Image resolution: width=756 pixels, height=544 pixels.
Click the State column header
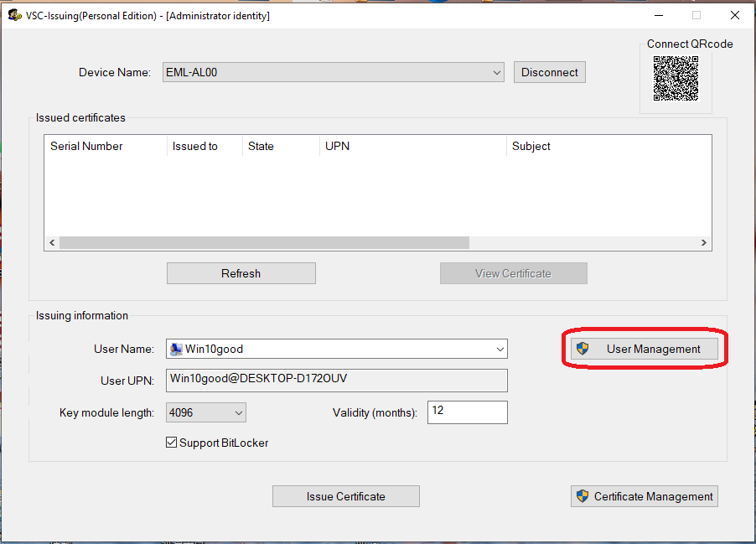coord(261,146)
